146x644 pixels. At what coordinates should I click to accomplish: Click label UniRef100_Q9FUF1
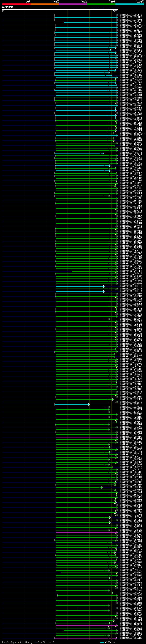pyautogui.click(x=131, y=271)
